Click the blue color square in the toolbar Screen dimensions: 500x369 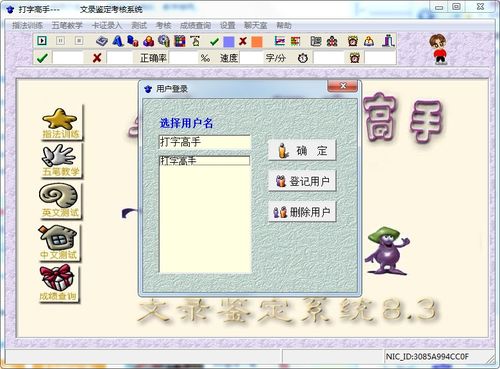click(229, 42)
